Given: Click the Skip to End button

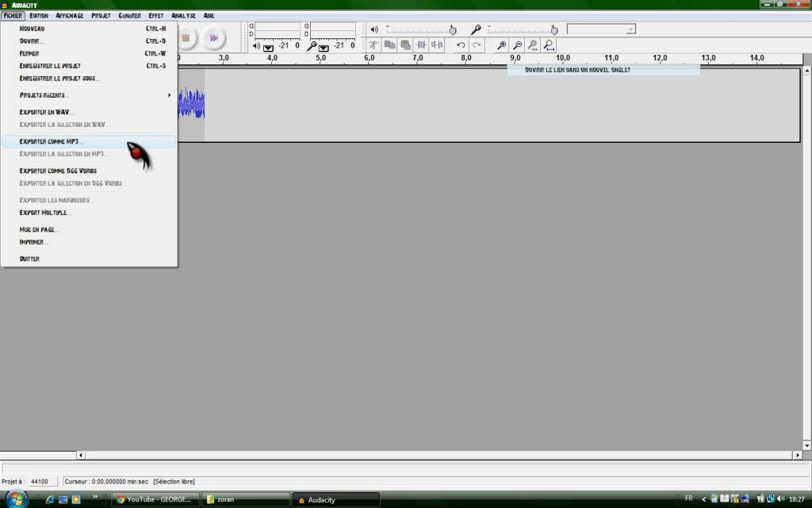Looking at the screenshot, I should point(213,38).
